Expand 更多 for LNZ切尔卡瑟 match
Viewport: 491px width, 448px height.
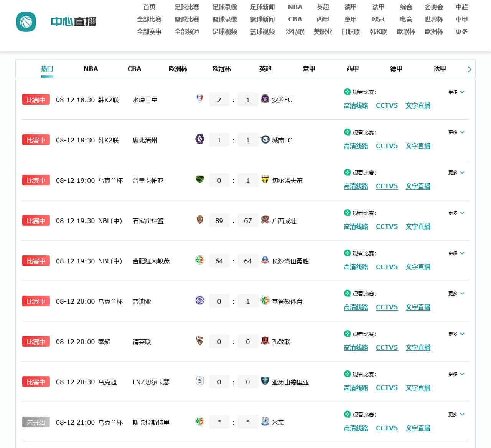(456, 374)
